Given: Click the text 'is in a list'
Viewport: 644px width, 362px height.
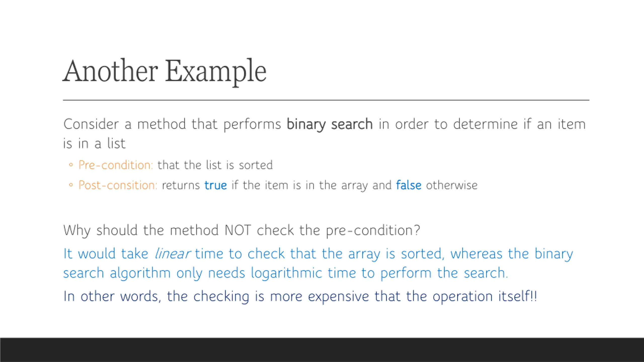Looking at the screenshot, I should tap(94, 144).
